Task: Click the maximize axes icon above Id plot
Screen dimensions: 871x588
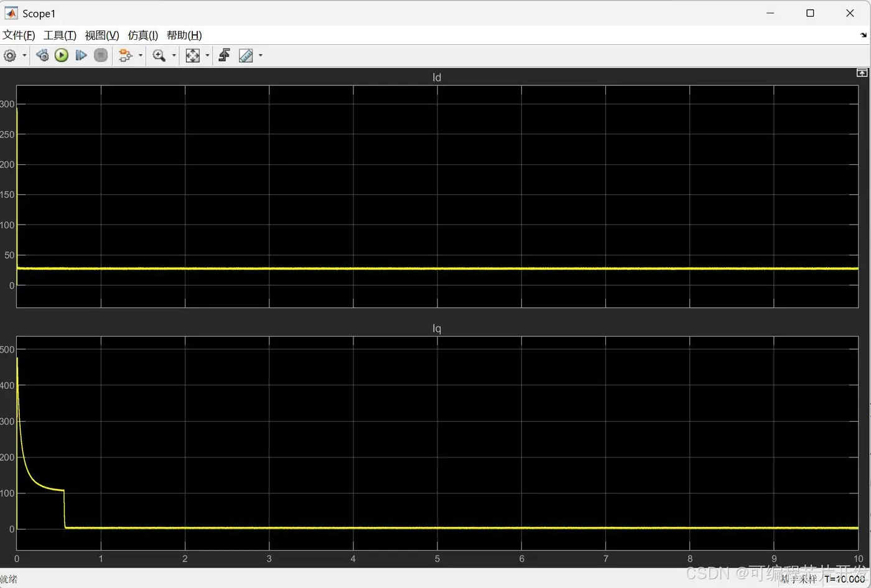Action: tap(862, 73)
